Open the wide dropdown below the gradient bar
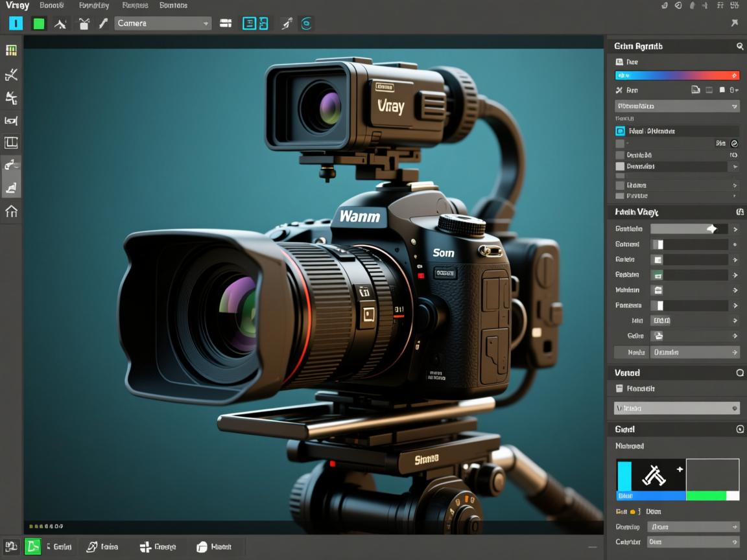 677,106
